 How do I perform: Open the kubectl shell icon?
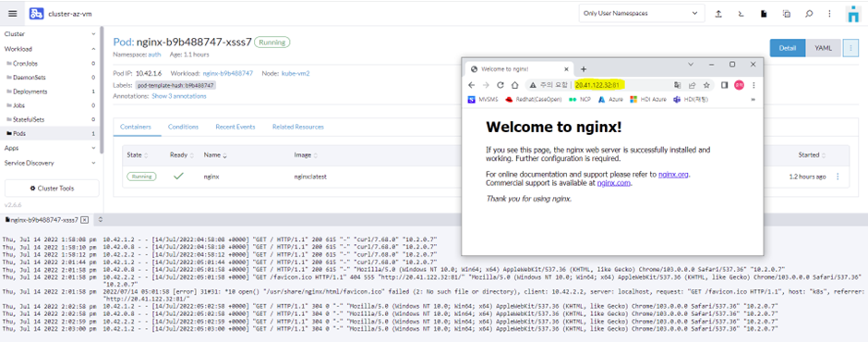coord(741,14)
